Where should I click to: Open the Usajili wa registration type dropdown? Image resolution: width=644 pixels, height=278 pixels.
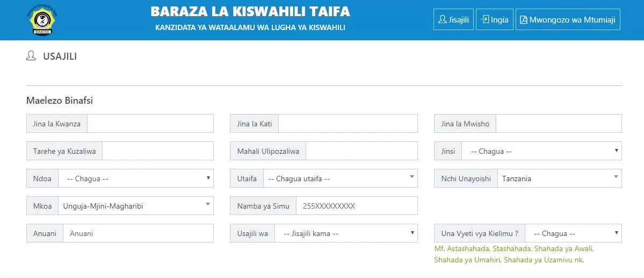[x=346, y=233]
